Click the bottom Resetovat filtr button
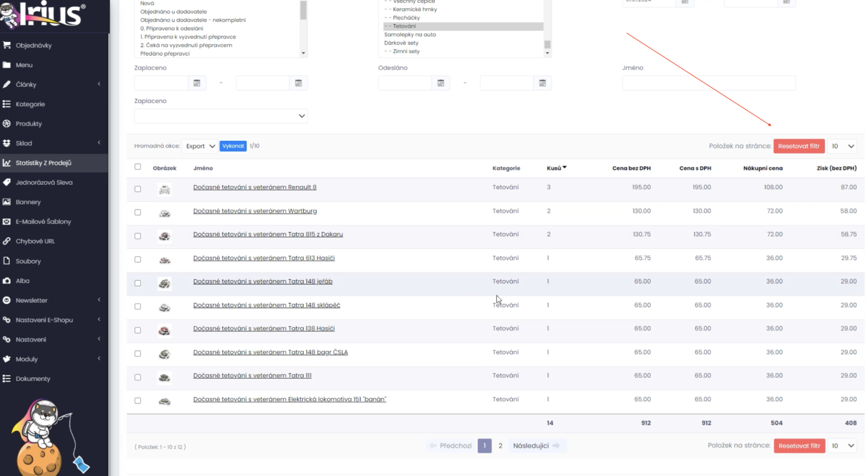Image resolution: width=868 pixels, height=476 pixels. [799, 446]
